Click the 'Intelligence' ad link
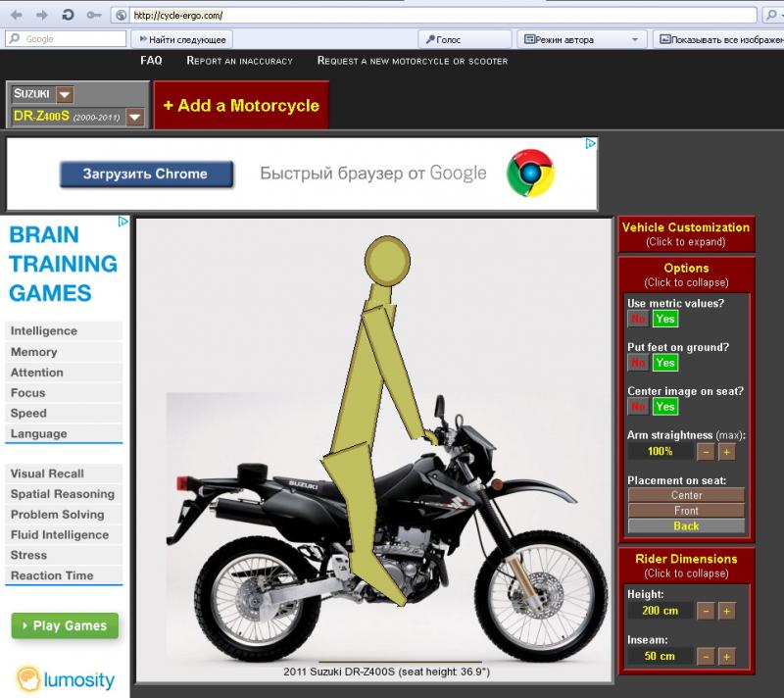Image resolution: width=784 pixels, height=698 pixels. 64,331
